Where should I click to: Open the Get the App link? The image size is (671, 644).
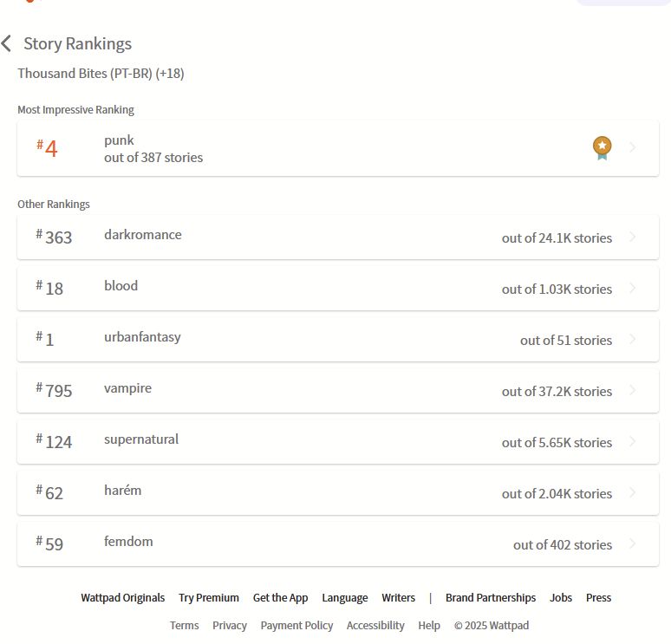[x=280, y=597]
